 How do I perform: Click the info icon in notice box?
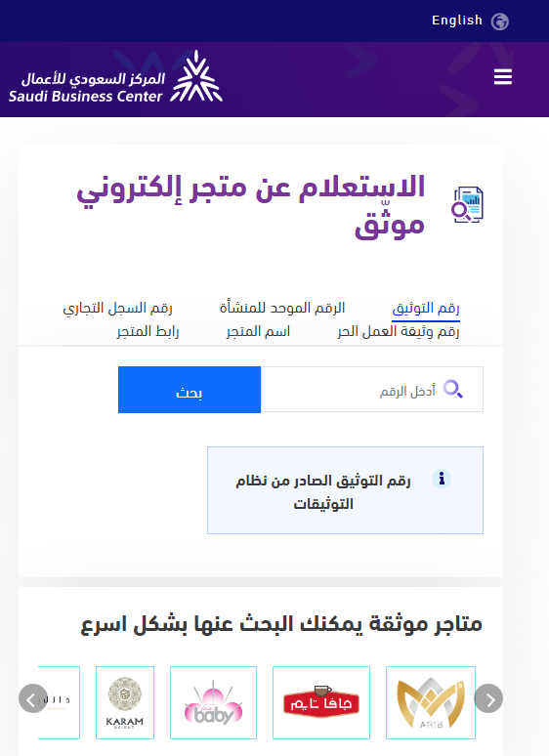click(441, 479)
